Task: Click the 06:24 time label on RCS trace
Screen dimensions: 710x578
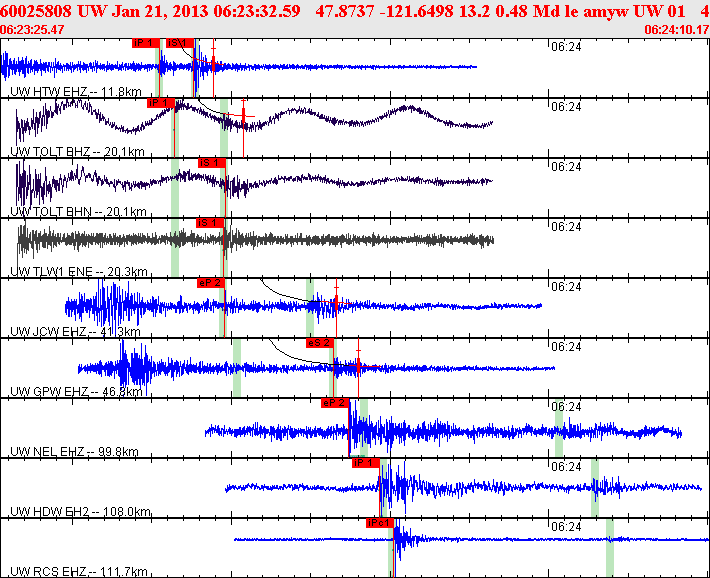Action: pos(566,527)
